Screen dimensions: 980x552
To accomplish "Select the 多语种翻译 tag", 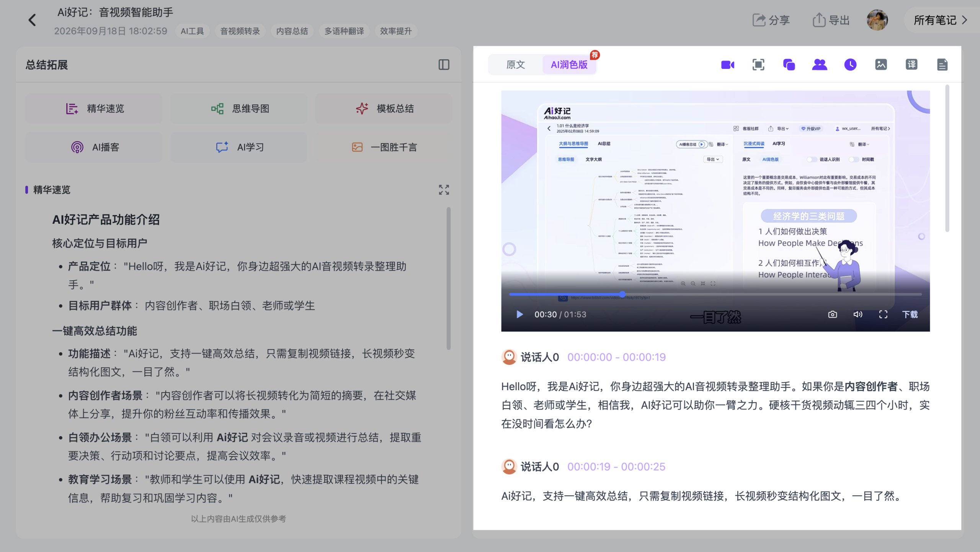I will tap(344, 31).
